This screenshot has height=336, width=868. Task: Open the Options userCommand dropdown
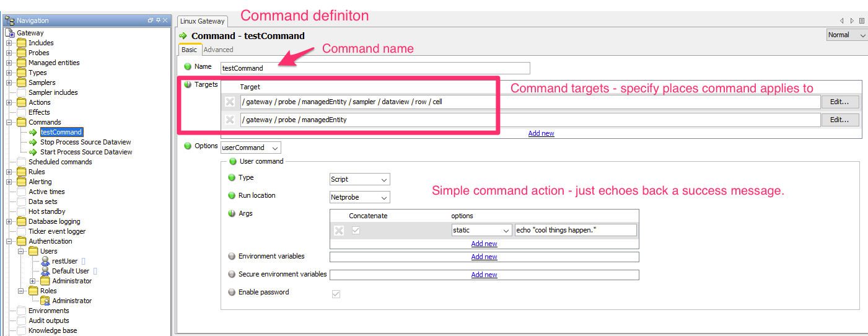click(251, 148)
